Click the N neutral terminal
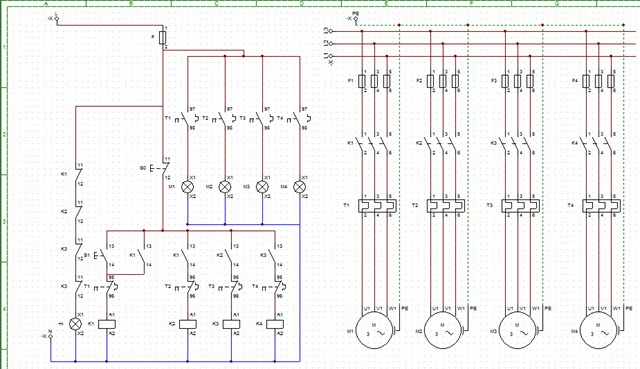The height and width of the screenshot is (369, 640). pyautogui.click(x=50, y=336)
